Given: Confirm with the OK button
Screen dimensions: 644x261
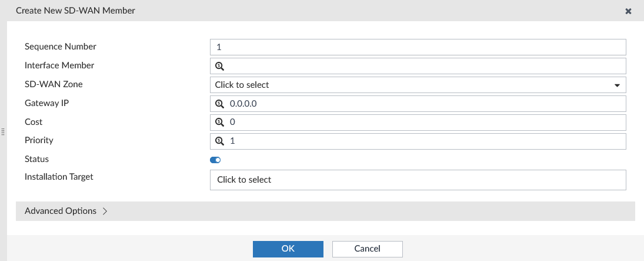Looking at the screenshot, I should click(x=288, y=249).
